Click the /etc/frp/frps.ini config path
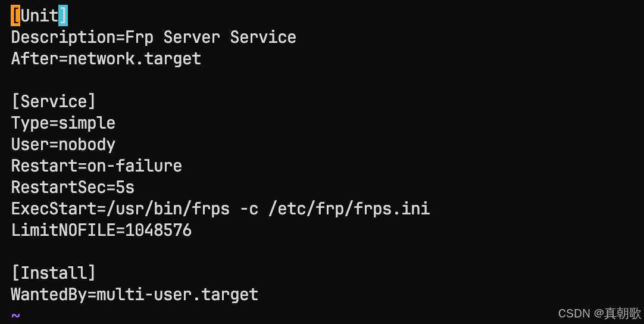Screen dimensions: 644x324 (x=349, y=209)
